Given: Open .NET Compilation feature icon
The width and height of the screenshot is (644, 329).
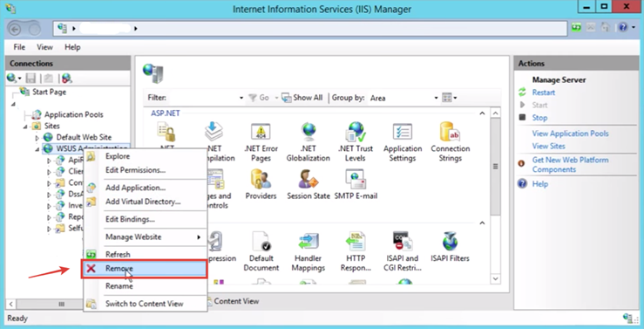Looking at the screenshot, I should [x=214, y=132].
